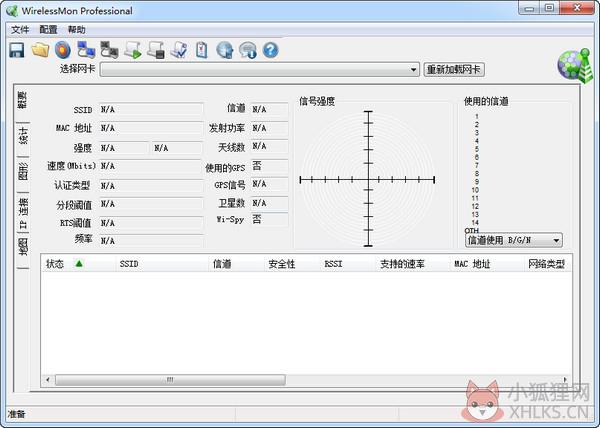
Task: Click the Wi-Spy value field showing 否
Action: (x=269, y=220)
